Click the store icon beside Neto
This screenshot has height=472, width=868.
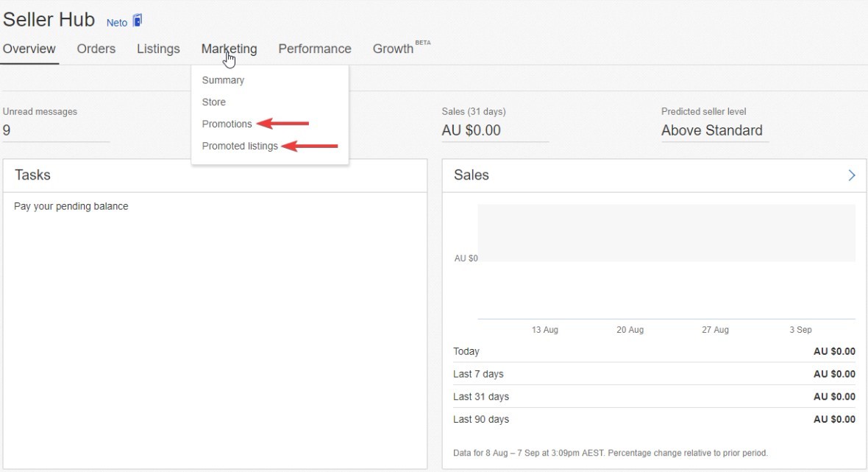click(137, 21)
